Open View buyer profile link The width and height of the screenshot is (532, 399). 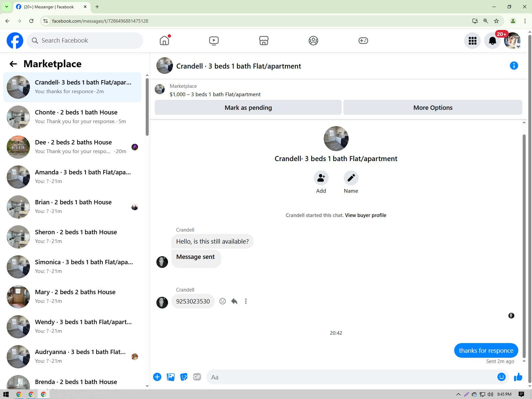coord(366,215)
